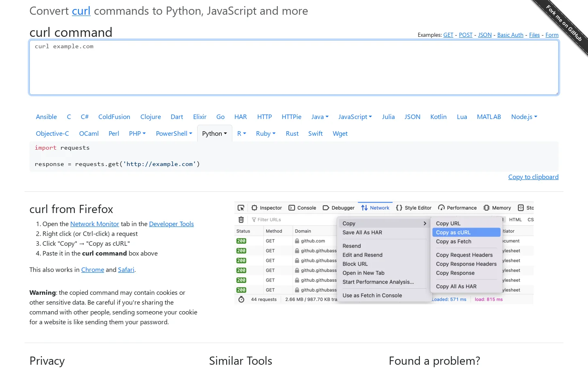The width and height of the screenshot is (588, 368).
Task: Follow the Developer Tools link
Action: coord(171,224)
